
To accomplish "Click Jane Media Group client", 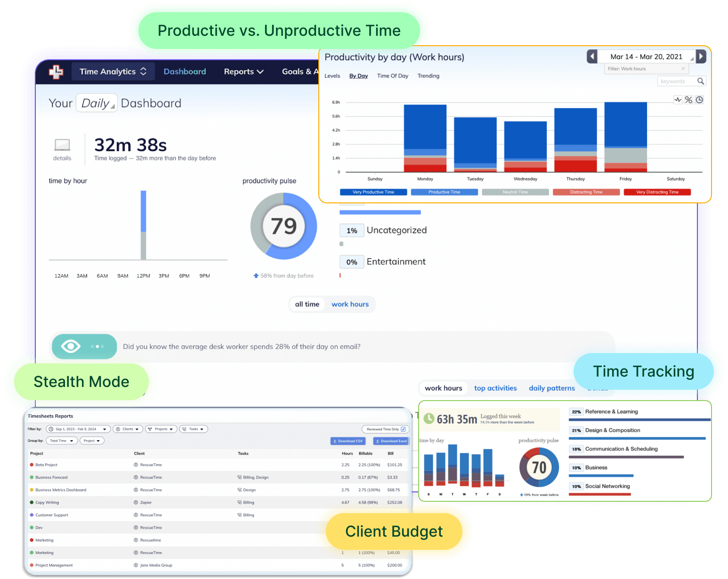I will [156, 565].
